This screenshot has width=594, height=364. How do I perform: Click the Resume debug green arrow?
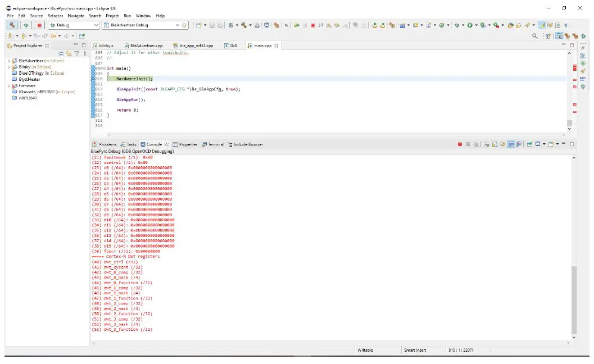coord(297,25)
